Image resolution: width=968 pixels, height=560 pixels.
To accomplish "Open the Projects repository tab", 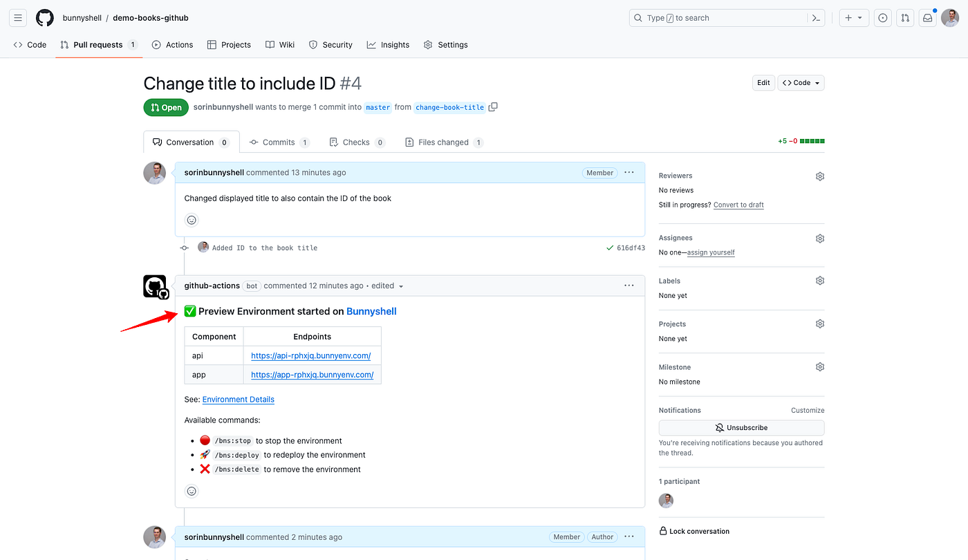I will (x=229, y=45).
